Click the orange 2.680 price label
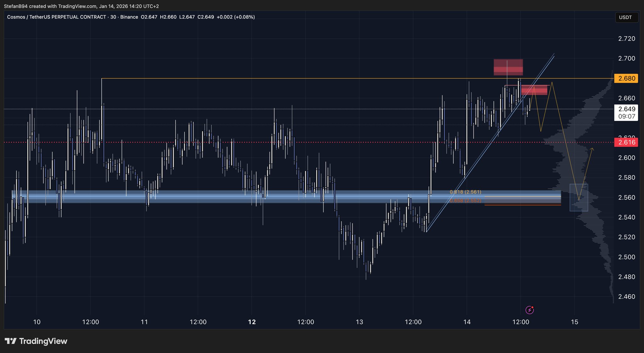The height and width of the screenshot is (353, 644). 626,78
